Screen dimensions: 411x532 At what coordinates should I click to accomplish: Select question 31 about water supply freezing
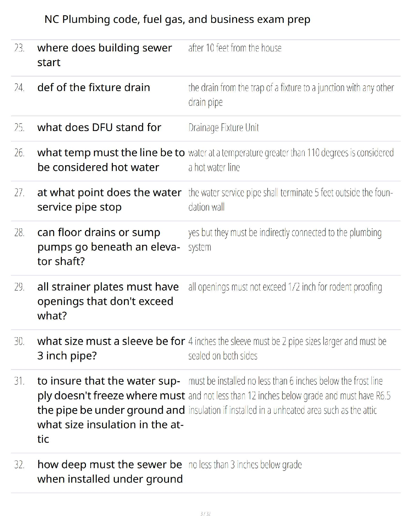pyautogui.click(x=111, y=410)
